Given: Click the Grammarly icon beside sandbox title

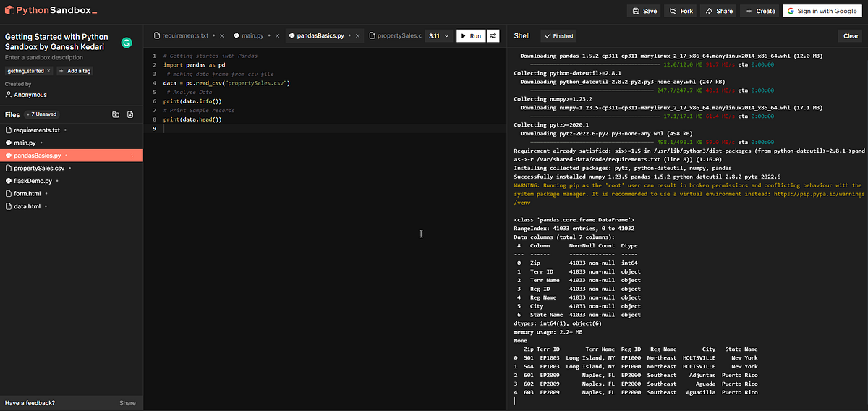Looking at the screenshot, I should click(x=127, y=43).
